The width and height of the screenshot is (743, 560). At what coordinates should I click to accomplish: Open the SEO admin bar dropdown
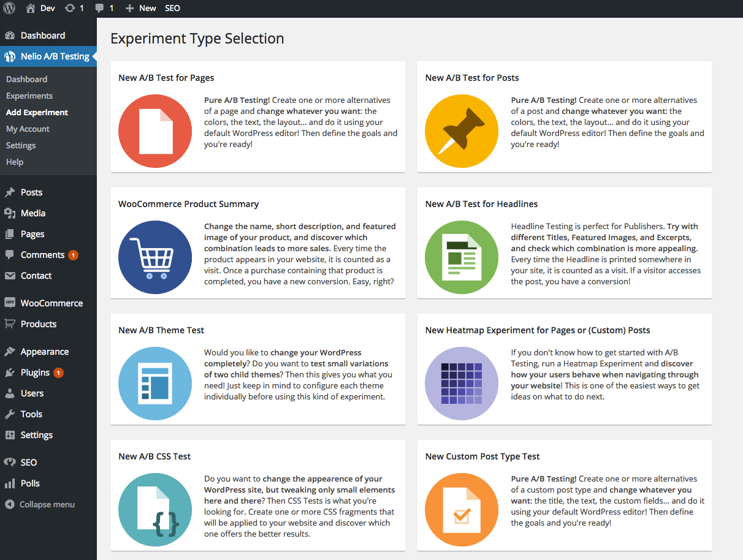click(172, 8)
